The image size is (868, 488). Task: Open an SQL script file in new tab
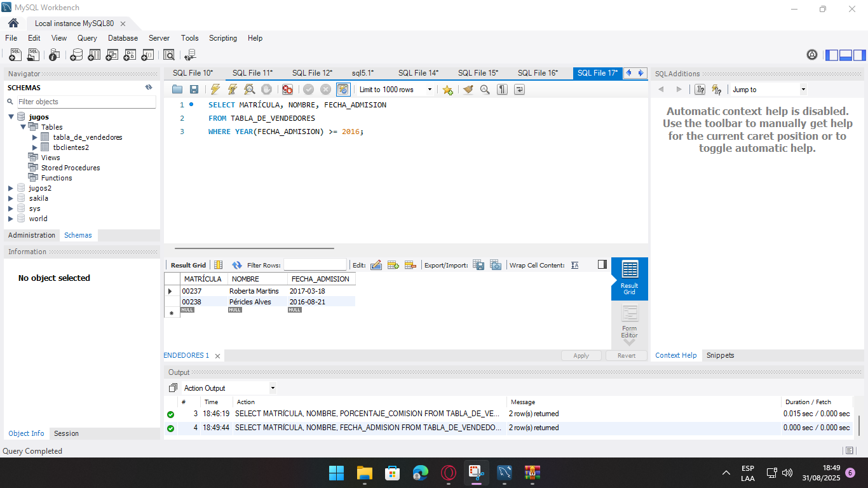click(x=33, y=55)
